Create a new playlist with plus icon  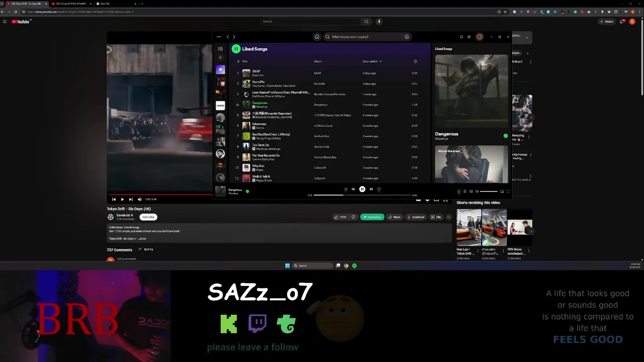[220, 57]
